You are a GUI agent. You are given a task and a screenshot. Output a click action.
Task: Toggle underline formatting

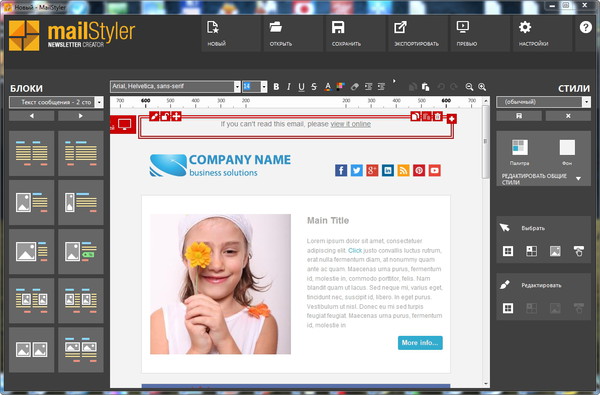tap(302, 87)
